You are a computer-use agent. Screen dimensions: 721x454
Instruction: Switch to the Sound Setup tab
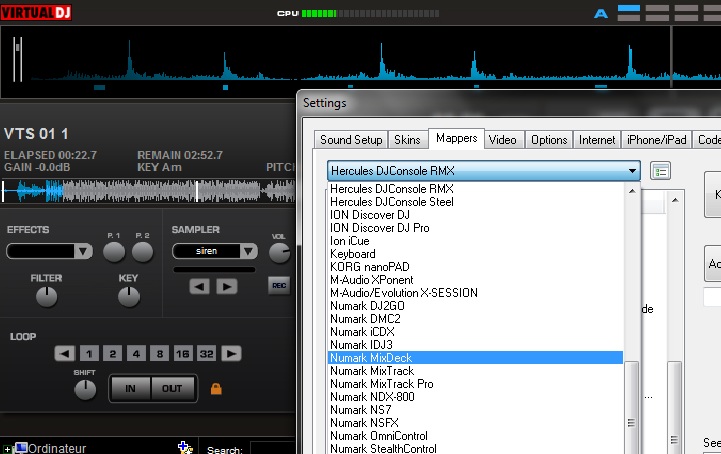pyautogui.click(x=350, y=140)
